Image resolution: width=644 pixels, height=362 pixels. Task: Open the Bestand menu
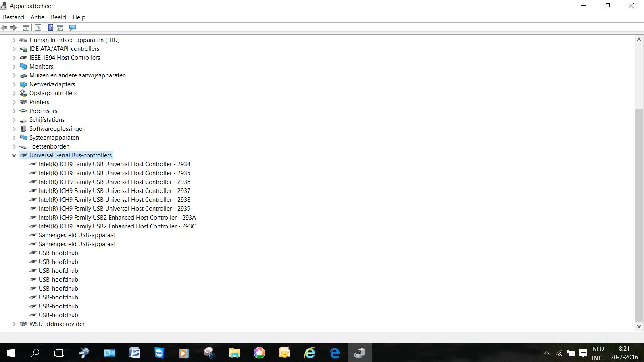coord(13,17)
